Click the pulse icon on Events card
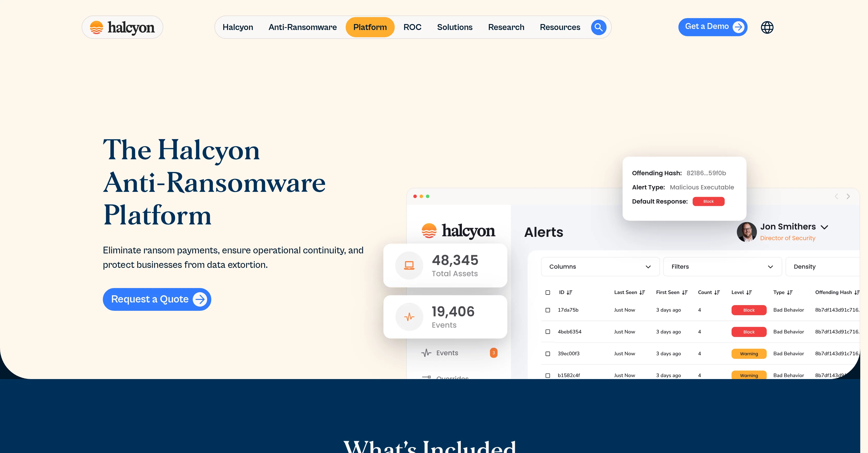 pyautogui.click(x=409, y=317)
